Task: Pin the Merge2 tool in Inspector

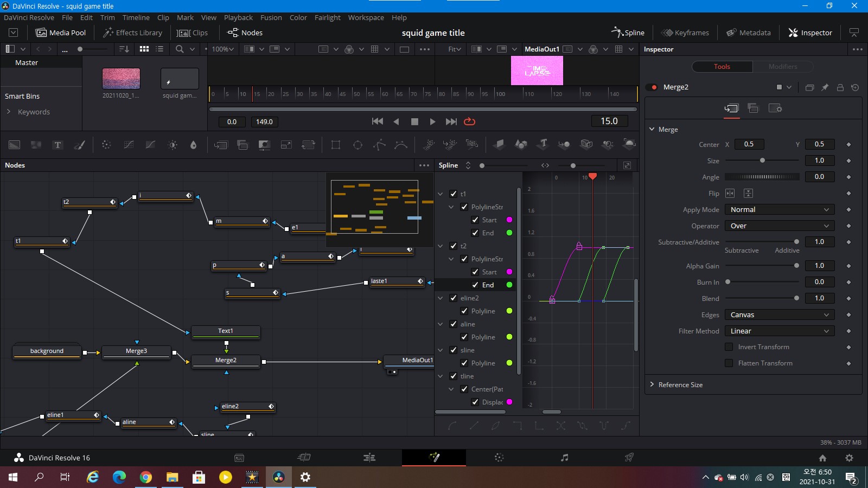Action: pyautogui.click(x=825, y=87)
